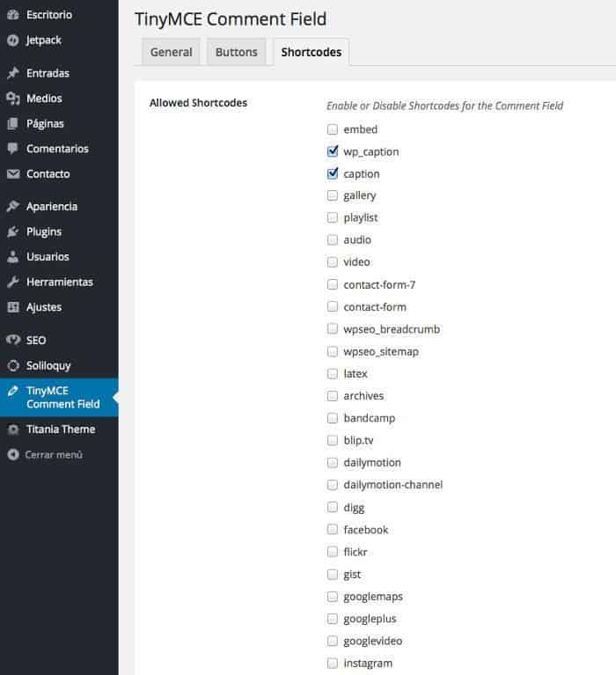
Task: Check the dailymotion shortcode box
Action: [x=333, y=463]
